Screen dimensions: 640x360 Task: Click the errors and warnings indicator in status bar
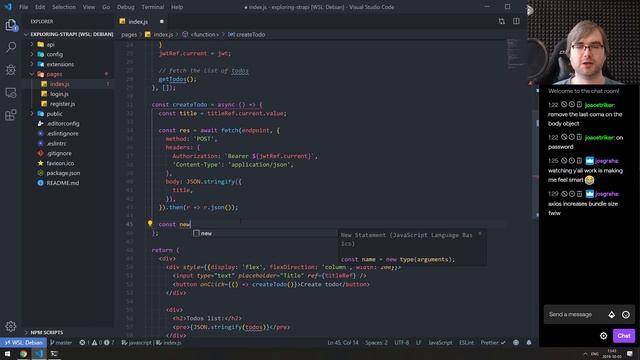pyautogui.click(x=97, y=342)
